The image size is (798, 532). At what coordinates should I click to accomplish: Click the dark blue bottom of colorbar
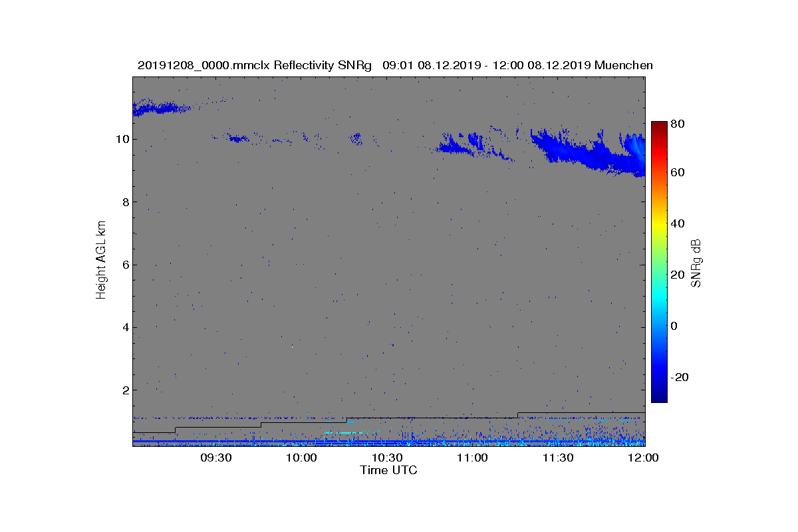pyautogui.click(x=659, y=396)
